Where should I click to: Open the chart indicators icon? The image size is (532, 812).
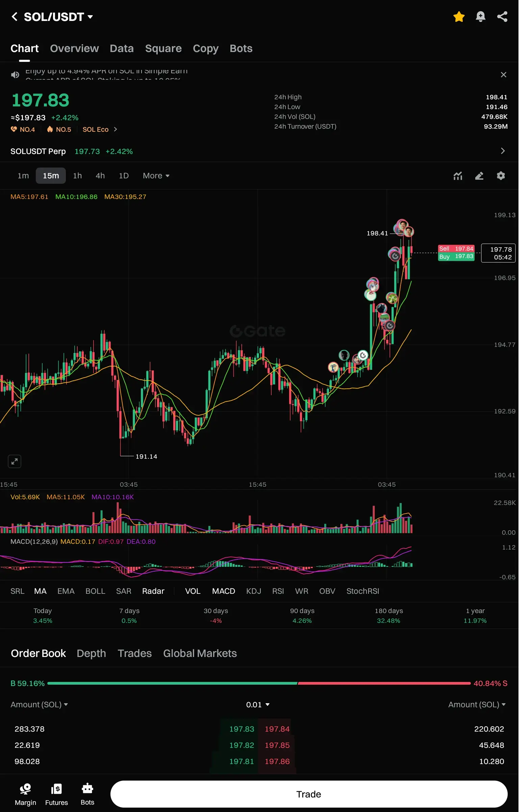pyautogui.click(x=457, y=176)
